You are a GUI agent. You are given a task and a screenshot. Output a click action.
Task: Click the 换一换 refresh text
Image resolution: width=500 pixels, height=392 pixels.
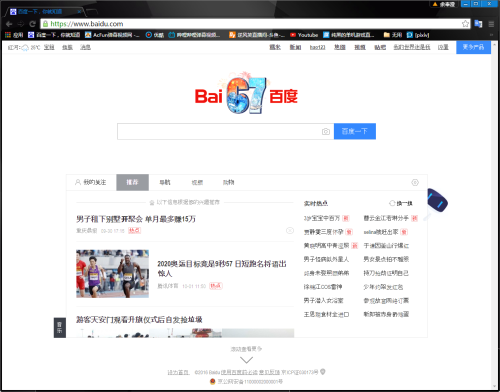click(x=404, y=203)
